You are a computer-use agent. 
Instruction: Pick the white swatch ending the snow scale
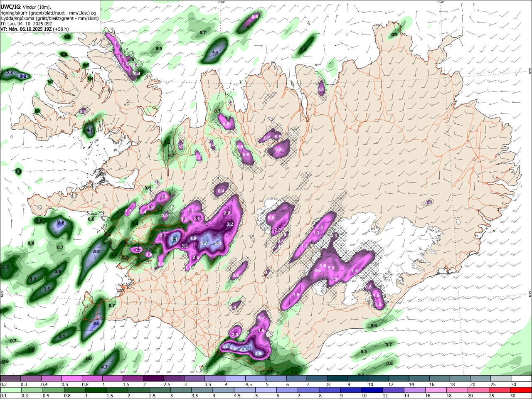522,379
